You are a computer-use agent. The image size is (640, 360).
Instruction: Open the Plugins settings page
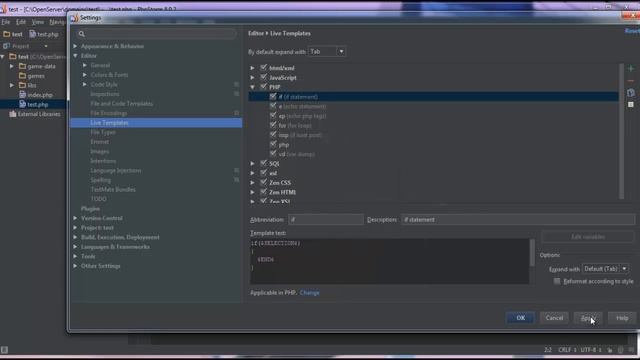point(90,209)
